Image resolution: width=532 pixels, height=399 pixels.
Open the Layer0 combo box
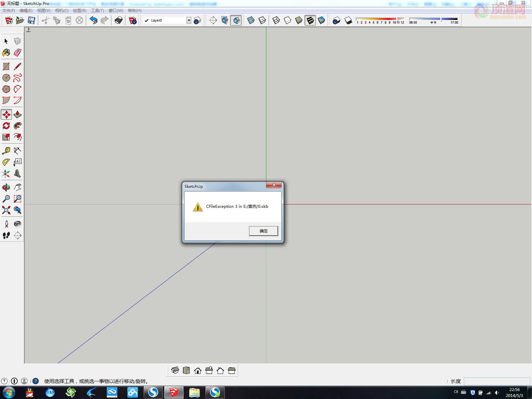[167, 20]
